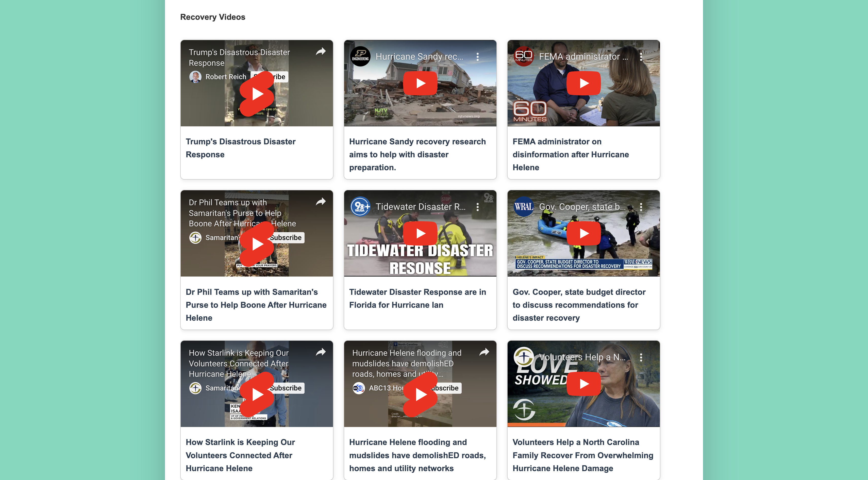Image resolution: width=868 pixels, height=480 pixels.
Task: Play the Hurricane Sandy recovery video
Action: click(x=420, y=83)
